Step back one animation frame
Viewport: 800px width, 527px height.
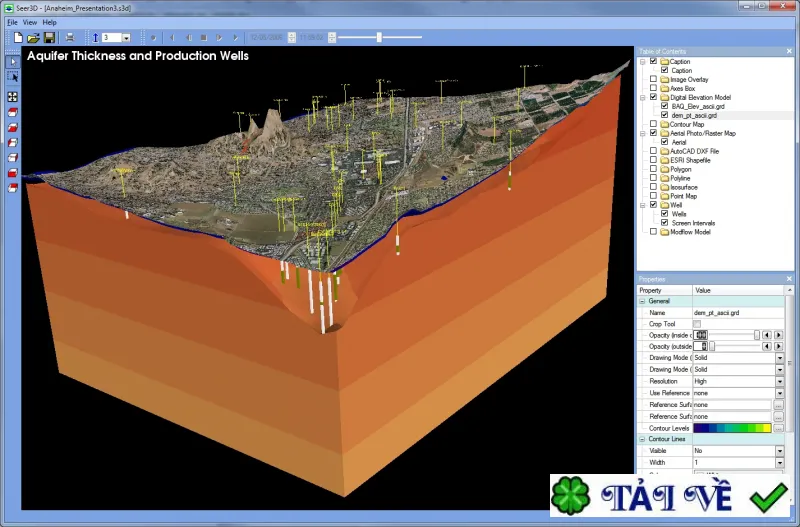188,38
